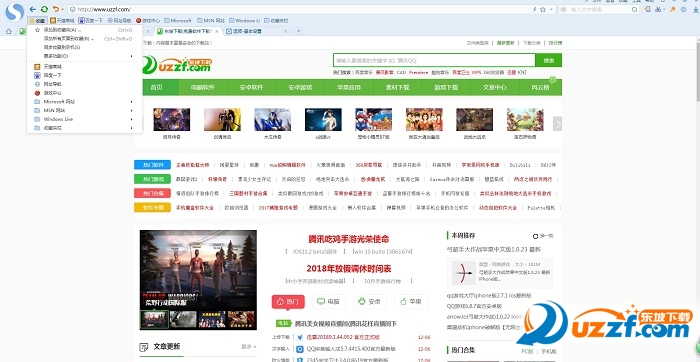The image size is (700, 362).
Task: Reload the page using the green refresh icon
Action: coord(44,9)
